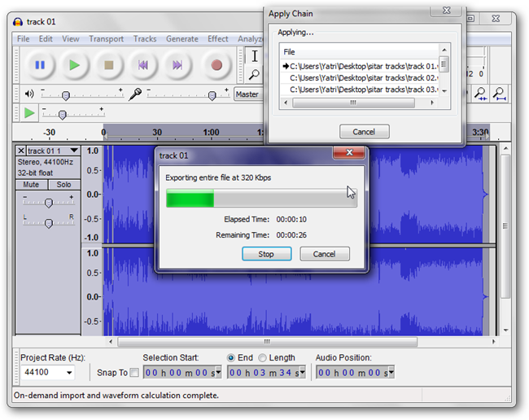The image size is (529, 420).
Task: Click the 1:00 timeline ruler mark
Action: point(211,132)
